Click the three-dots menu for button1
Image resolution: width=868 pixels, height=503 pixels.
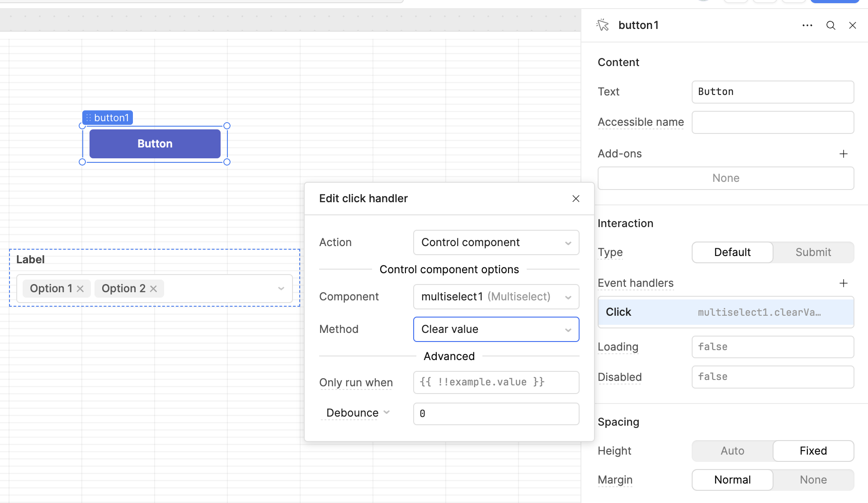(x=807, y=25)
